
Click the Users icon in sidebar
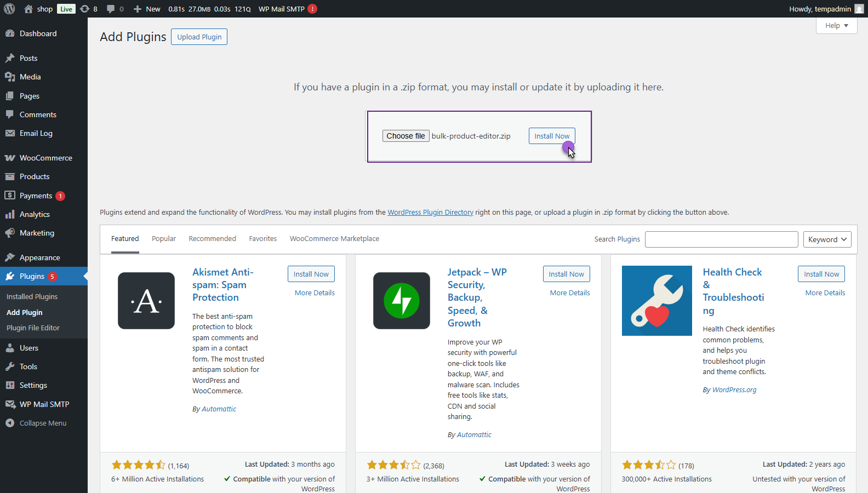click(x=10, y=348)
